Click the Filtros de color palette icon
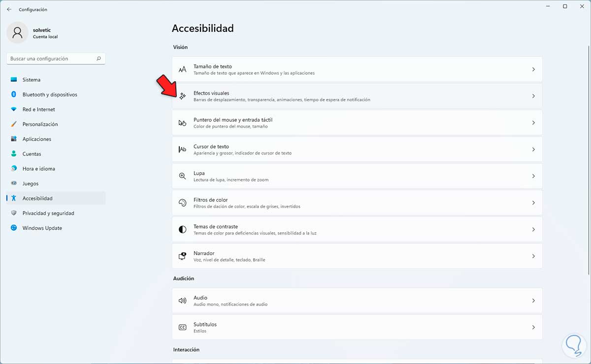Screen dimensions: 591x364 182,203
